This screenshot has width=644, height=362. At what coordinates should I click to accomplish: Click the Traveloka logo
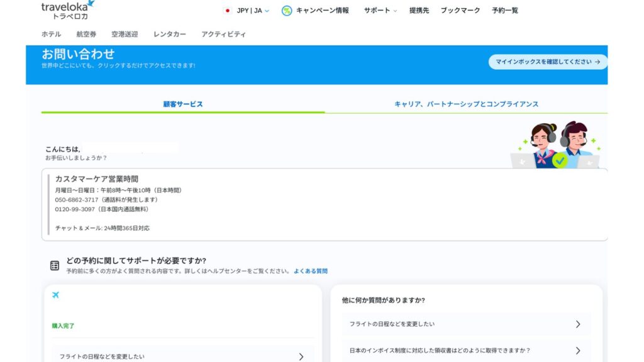click(x=68, y=9)
